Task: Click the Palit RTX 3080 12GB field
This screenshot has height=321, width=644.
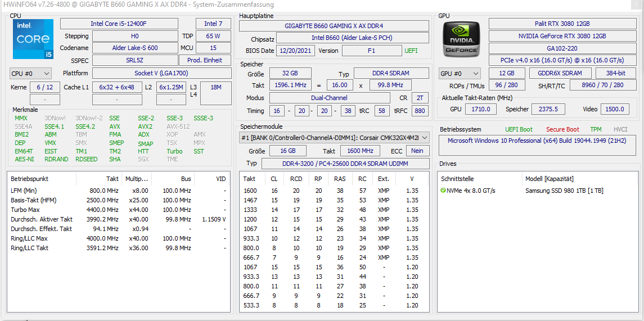Action: click(562, 24)
